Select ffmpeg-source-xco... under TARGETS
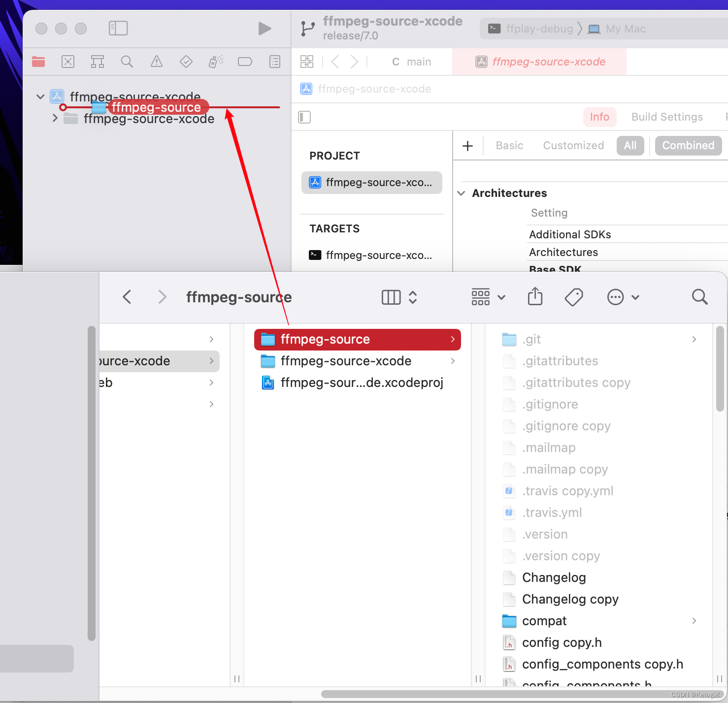Screen dimensions: 728x703 (372, 255)
